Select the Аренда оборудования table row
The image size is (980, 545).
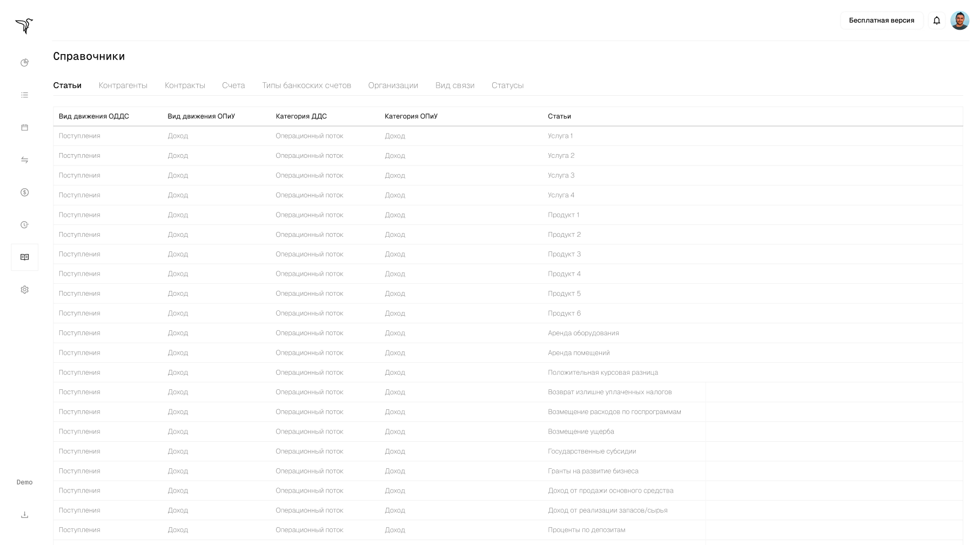coord(583,333)
